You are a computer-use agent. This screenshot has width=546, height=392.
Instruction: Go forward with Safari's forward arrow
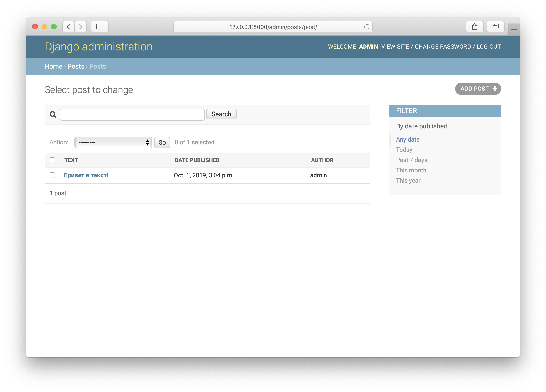[x=81, y=26]
